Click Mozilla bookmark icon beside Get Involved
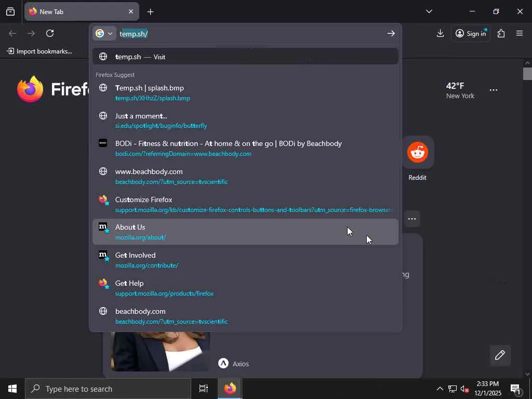 click(104, 256)
